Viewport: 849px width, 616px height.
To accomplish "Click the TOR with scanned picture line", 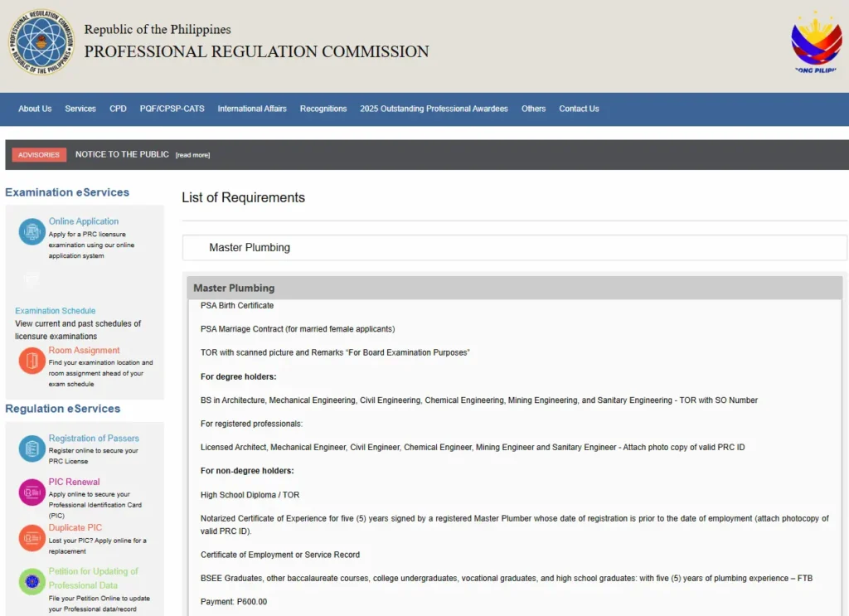I will [x=335, y=353].
